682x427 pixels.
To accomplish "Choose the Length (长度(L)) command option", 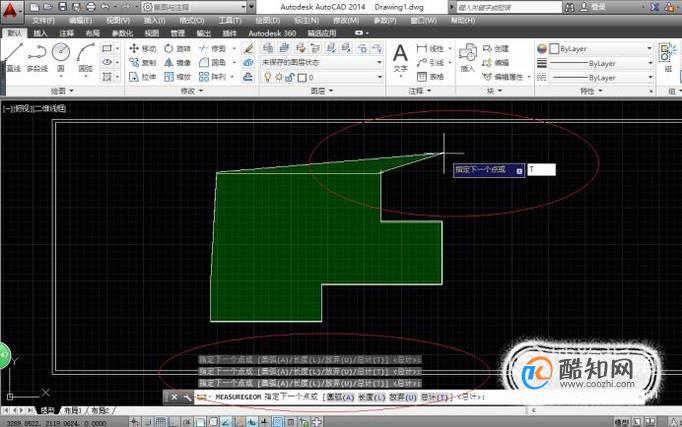I will (x=372, y=397).
